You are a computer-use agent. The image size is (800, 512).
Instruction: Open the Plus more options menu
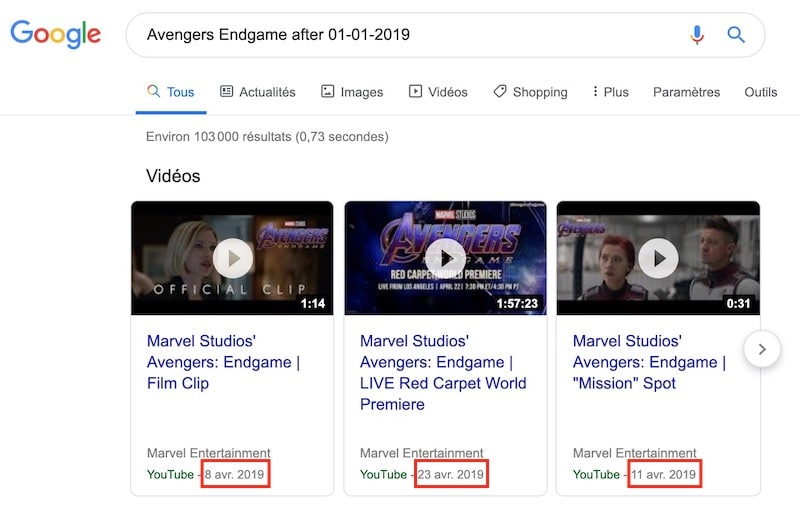tap(610, 92)
